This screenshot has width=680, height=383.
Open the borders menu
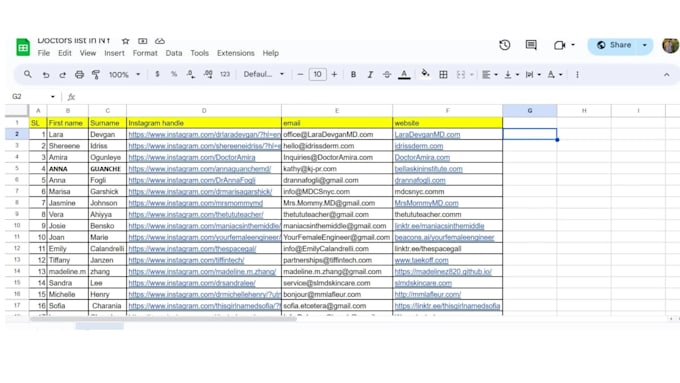[443, 75]
